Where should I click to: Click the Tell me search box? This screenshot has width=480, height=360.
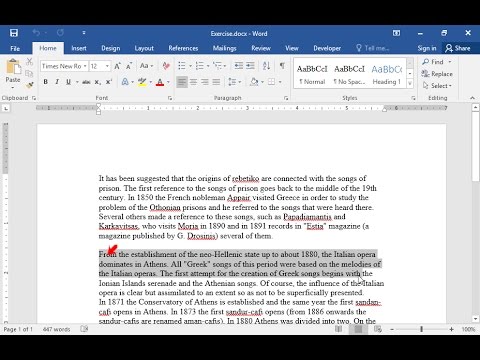pos(373,48)
